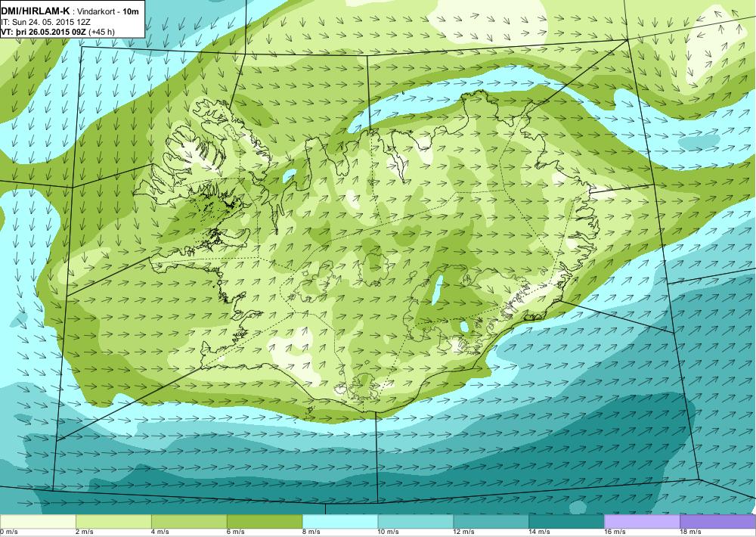756x537 pixels.
Task: Click the '0 m/s' legend label
Action: pyautogui.click(x=8, y=532)
